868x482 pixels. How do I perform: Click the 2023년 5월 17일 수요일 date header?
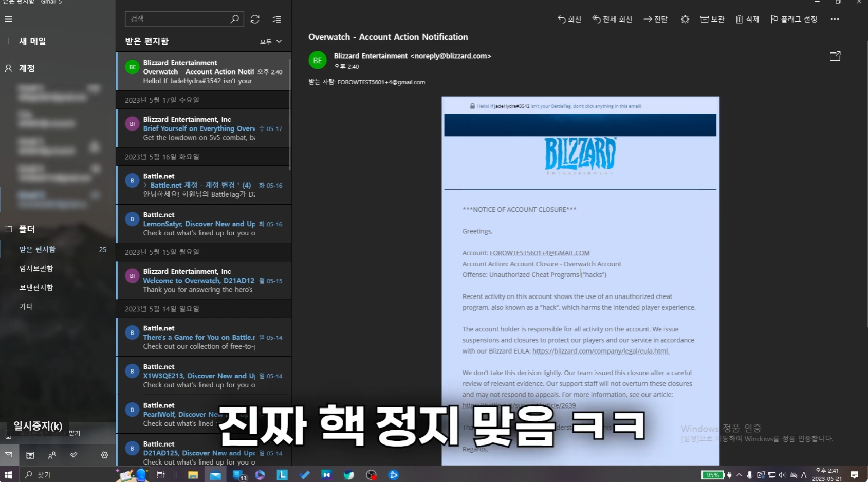[x=204, y=100]
